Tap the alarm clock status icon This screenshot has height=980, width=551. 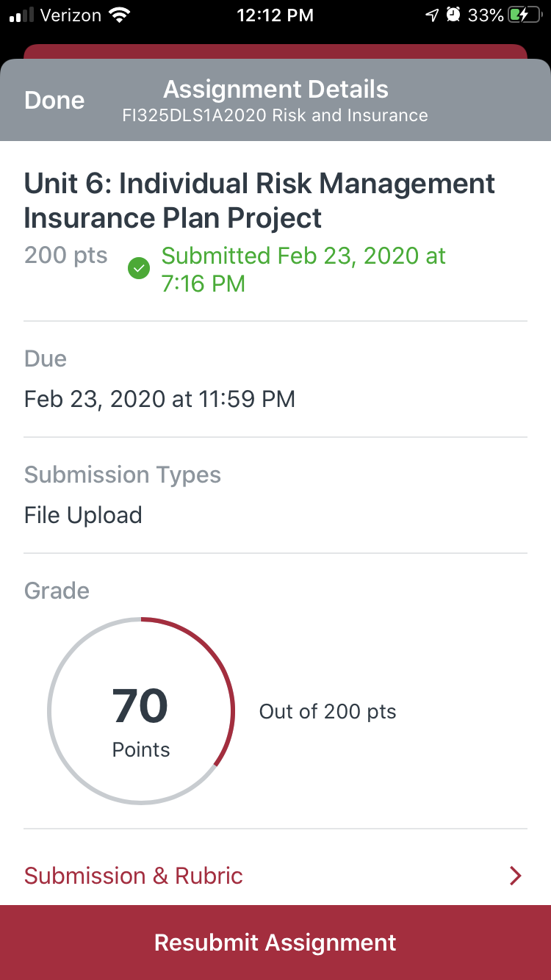pos(455,15)
